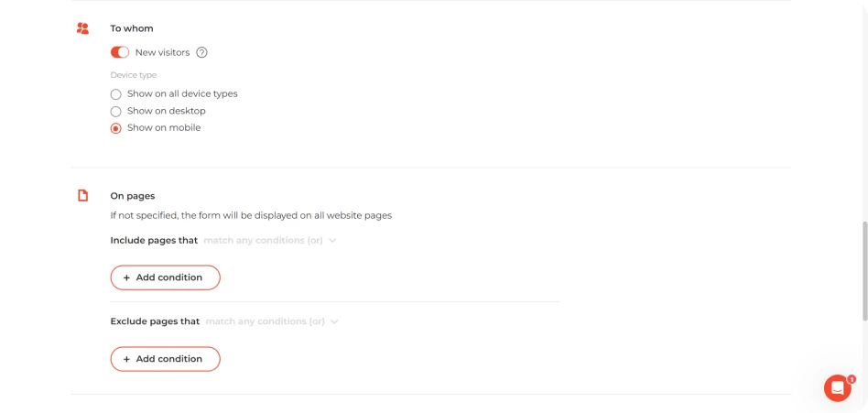Click the On pages section heading
The height and width of the screenshot is (413, 868).
coord(133,196)
